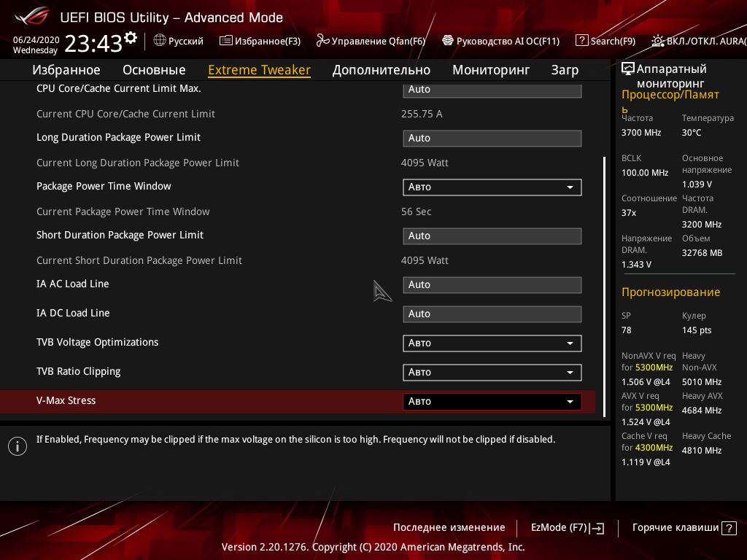
Task: Click the 56 Sec time window value
Action: coord(416,211)
